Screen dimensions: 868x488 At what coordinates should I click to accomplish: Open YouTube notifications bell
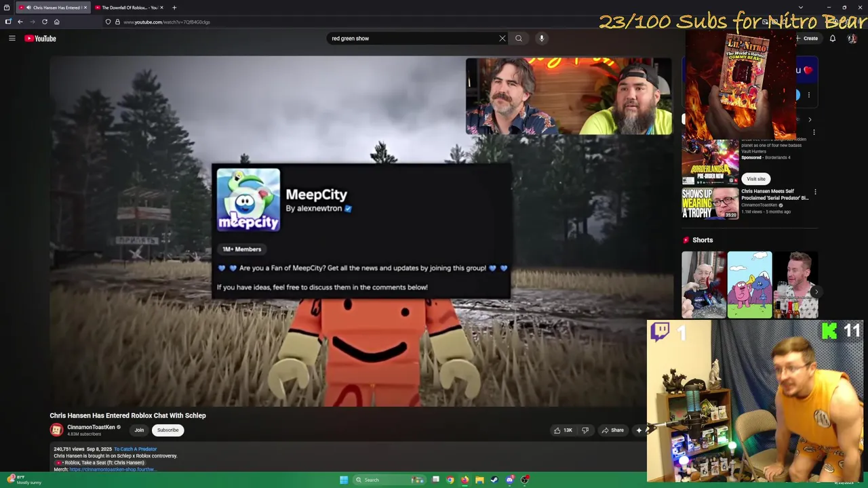click(x=833, y=39)
